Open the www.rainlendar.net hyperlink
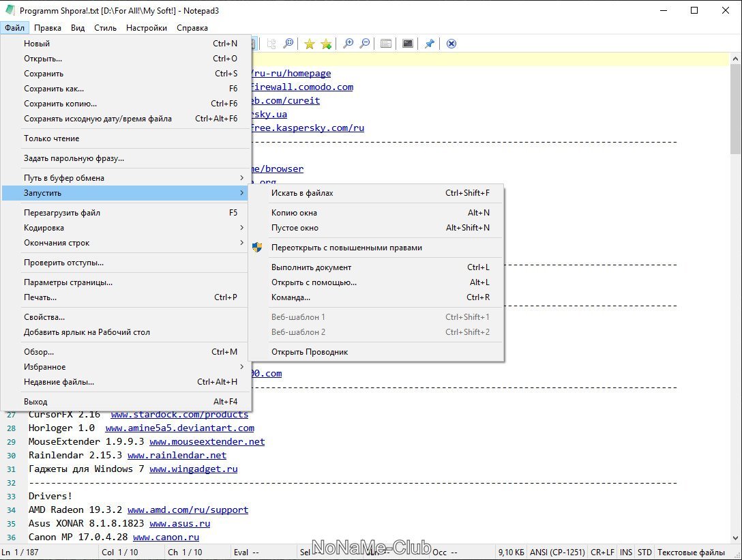Viewport: 742px width, 560px height. pos(177,455)
